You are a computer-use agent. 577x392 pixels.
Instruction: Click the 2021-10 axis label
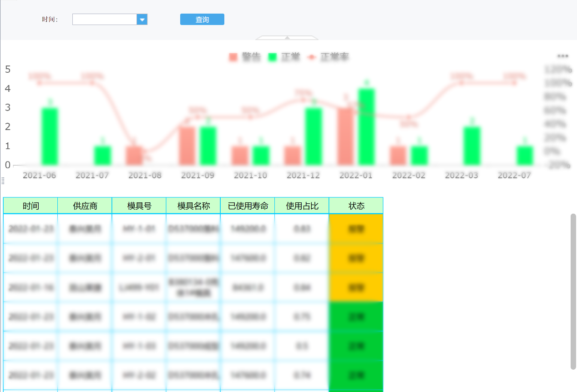click(251, 175)
